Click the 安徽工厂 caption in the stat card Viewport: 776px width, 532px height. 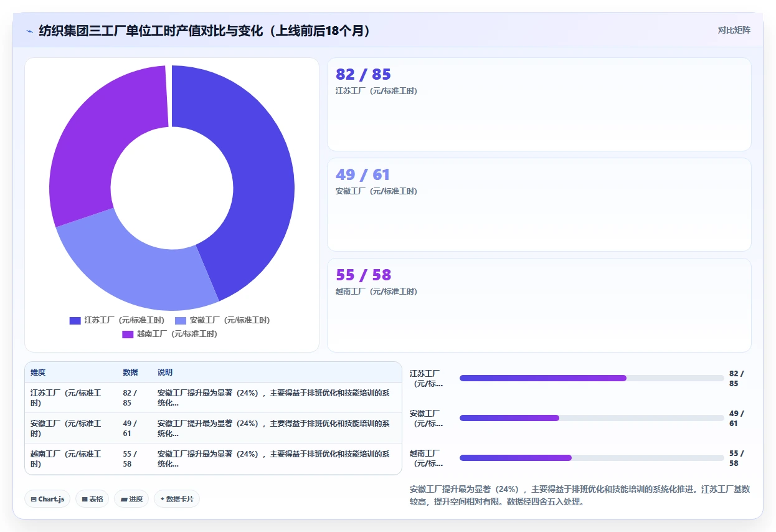point(376,191)
